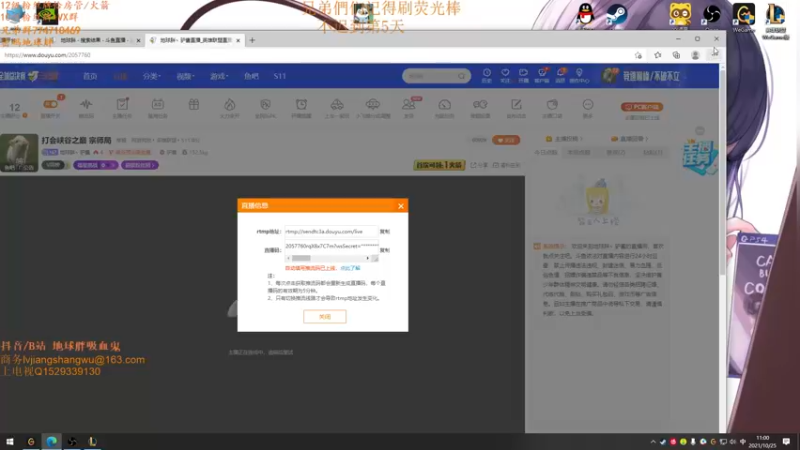The width and height of the screenshot is (800, 450).
Task: Open the follow heart icon in navbar
Action: 505,75
